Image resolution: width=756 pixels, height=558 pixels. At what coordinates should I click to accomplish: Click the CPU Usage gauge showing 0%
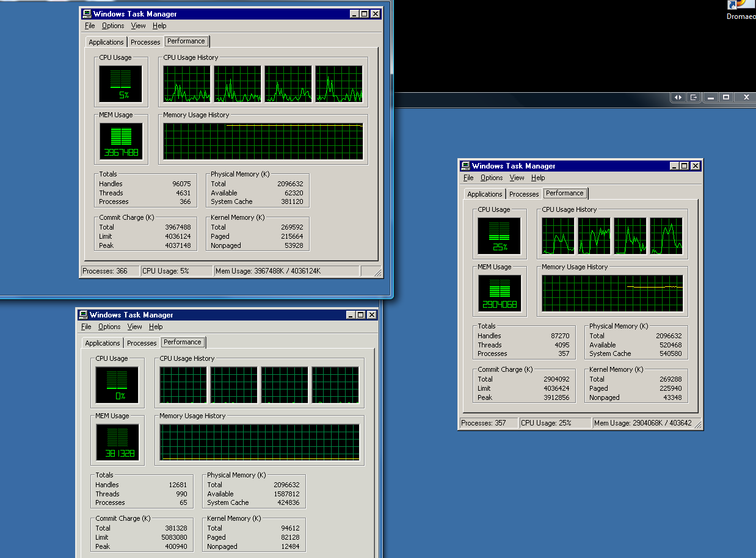click(x=117, y=385)
